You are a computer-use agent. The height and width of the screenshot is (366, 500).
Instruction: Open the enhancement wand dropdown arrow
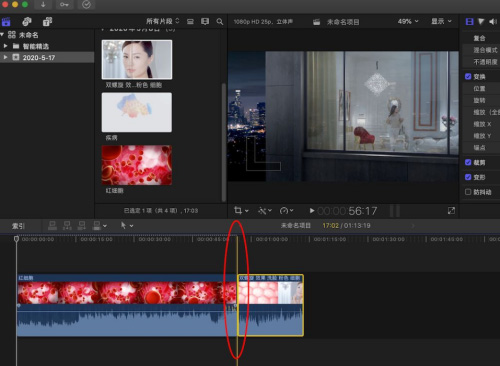tap(270, 211)
